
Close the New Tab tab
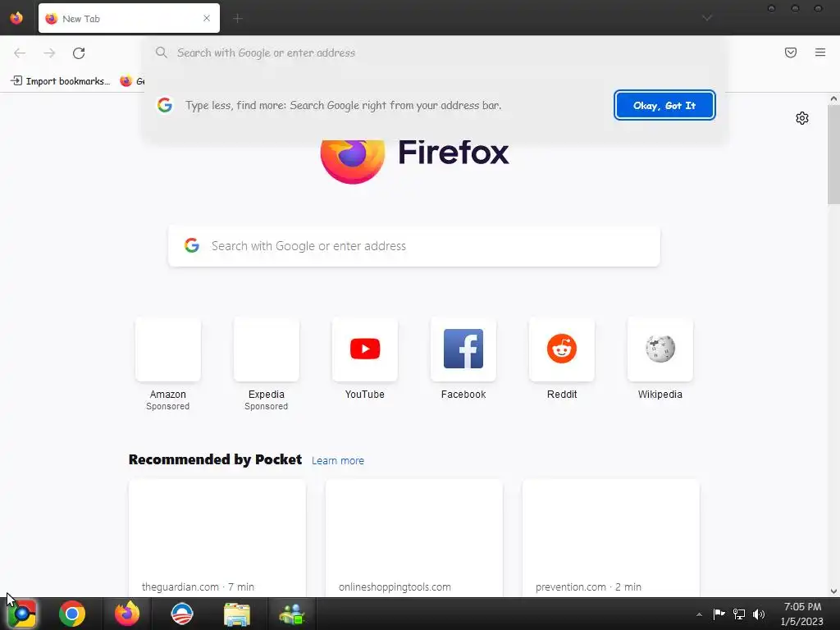[207, 18]
